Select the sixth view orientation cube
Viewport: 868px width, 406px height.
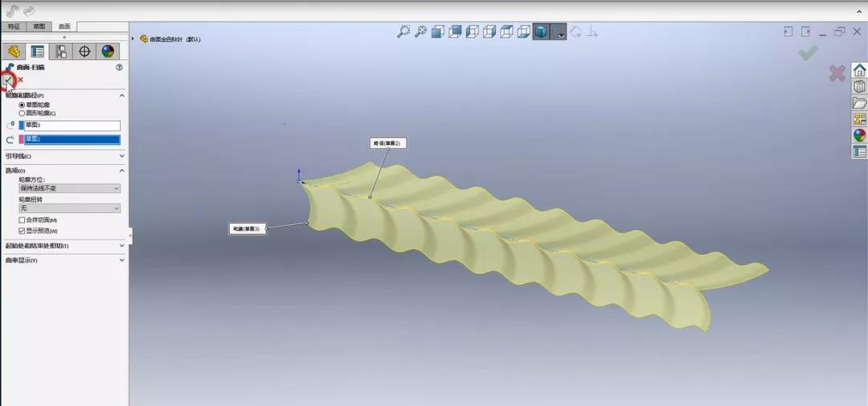pyautogui.click(x=524, y=32)
